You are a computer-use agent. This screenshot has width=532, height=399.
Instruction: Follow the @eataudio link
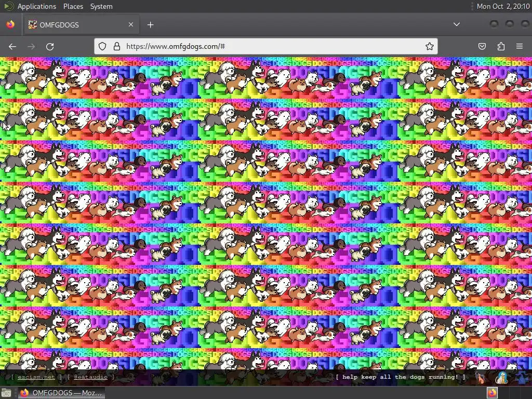pos(90,377)
